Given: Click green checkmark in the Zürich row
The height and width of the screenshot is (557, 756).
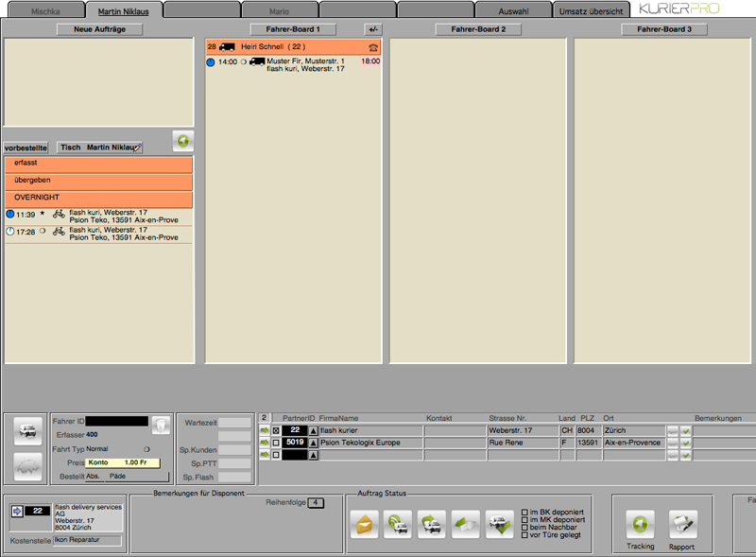Looking at the screenshot, I should 686,430.
